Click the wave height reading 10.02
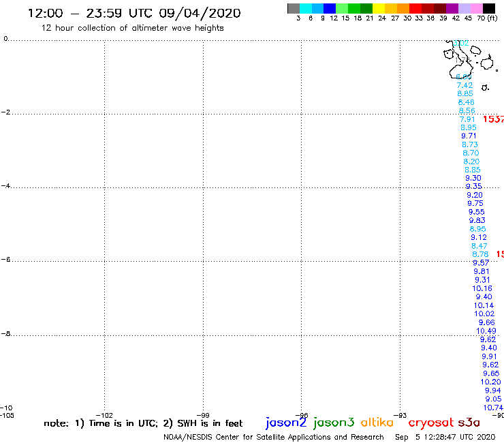Screen dimensions: 504x443 484,314
